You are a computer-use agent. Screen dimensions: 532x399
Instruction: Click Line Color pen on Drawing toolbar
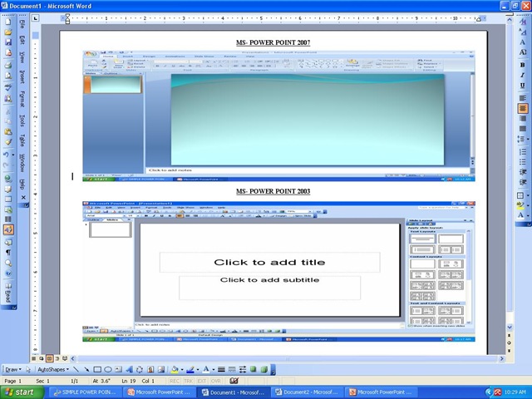pyautogui.click(x=190, y=369)
